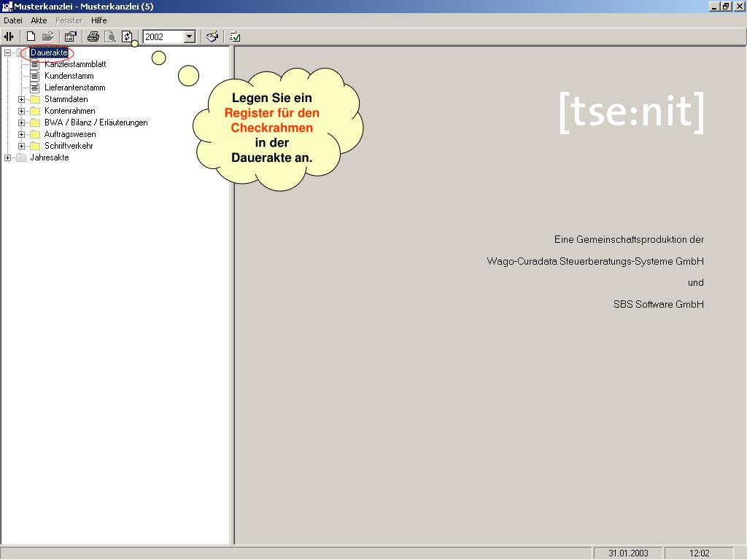Collapse the Dauerakte tree node
747x560 pixels.
[7, 52]
